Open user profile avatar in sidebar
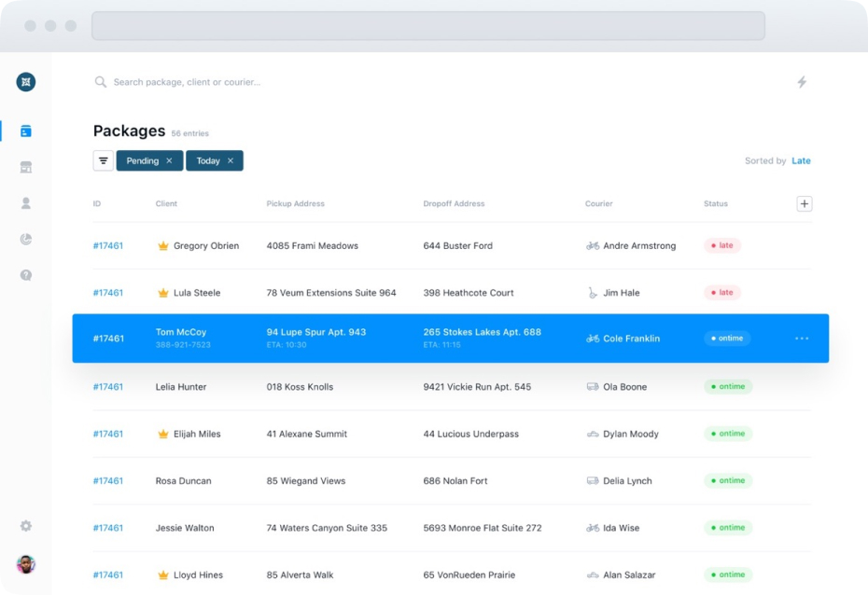The image size is (868, 595). point(26,564)
